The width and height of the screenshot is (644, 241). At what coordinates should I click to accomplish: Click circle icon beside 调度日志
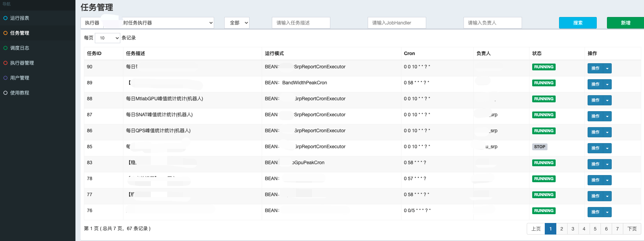(x=5, y=48)
